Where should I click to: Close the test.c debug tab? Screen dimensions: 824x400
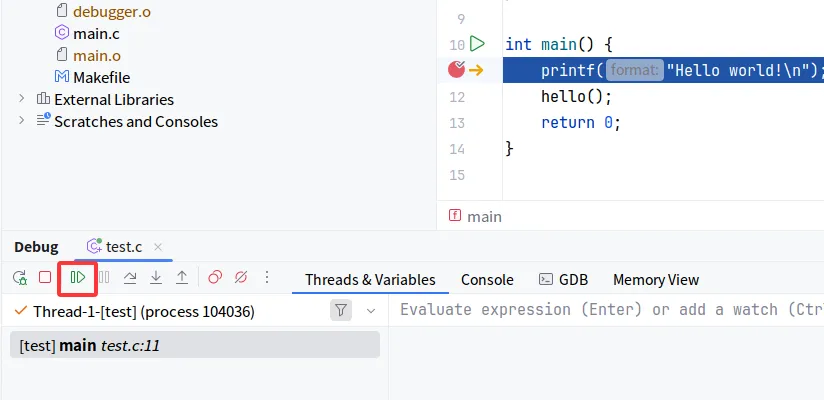(158, 247)
